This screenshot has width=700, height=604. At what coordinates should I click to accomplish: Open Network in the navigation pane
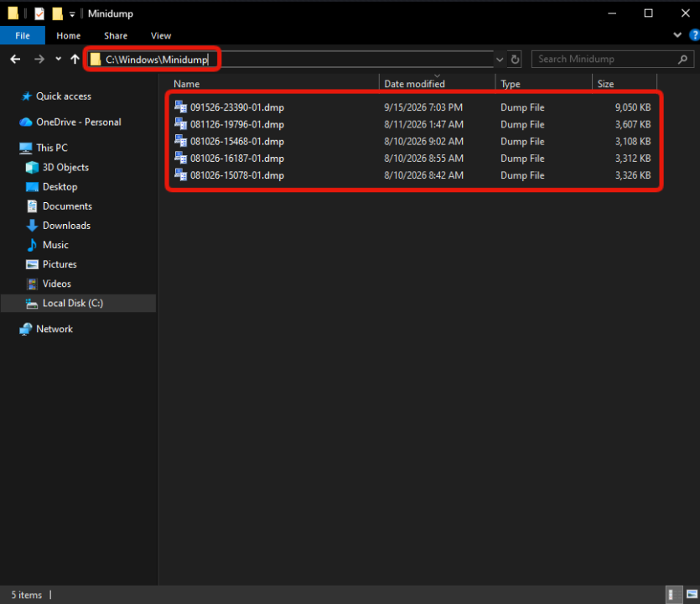coord(54,329)
